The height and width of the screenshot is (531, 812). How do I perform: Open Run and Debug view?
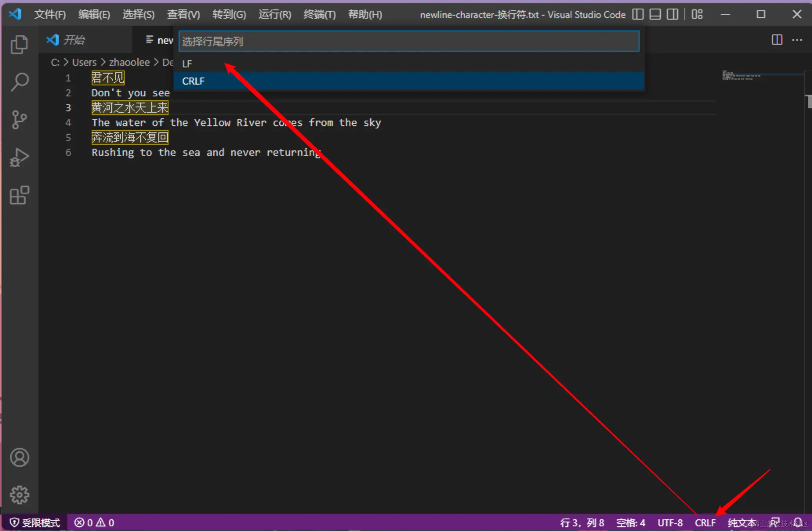pos(19,157)
